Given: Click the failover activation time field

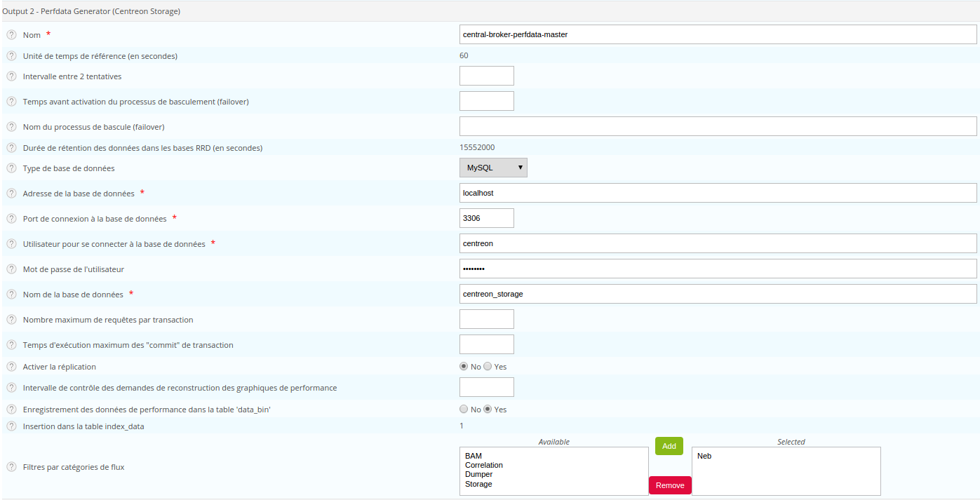Looking at the screenshot, I should 487,101.
